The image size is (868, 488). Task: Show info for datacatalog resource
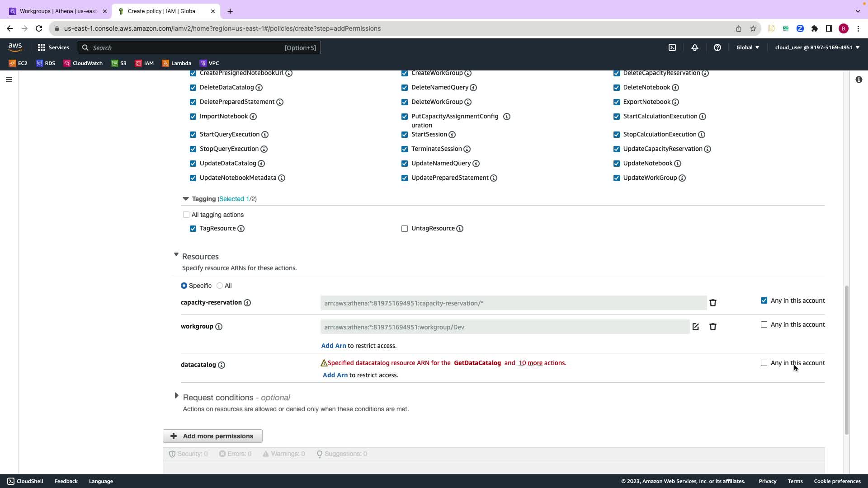click(x=222, y=365)
